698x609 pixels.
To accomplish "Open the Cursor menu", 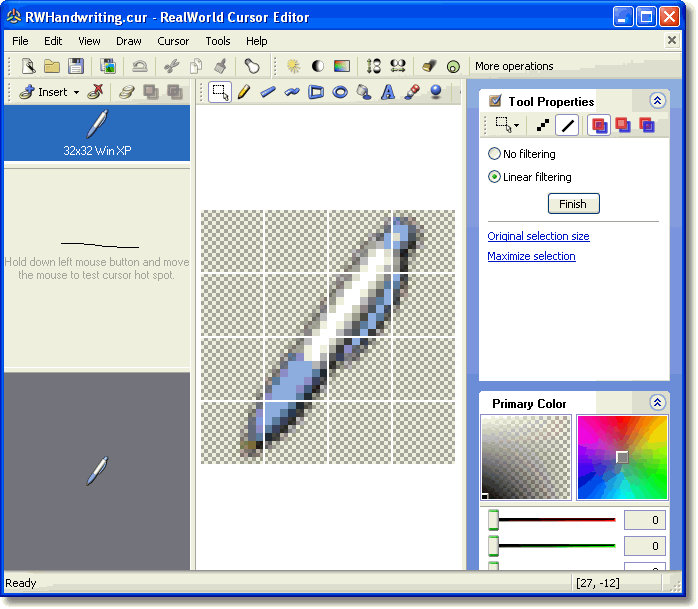I will pyautogui.click(x=173, y=41).
